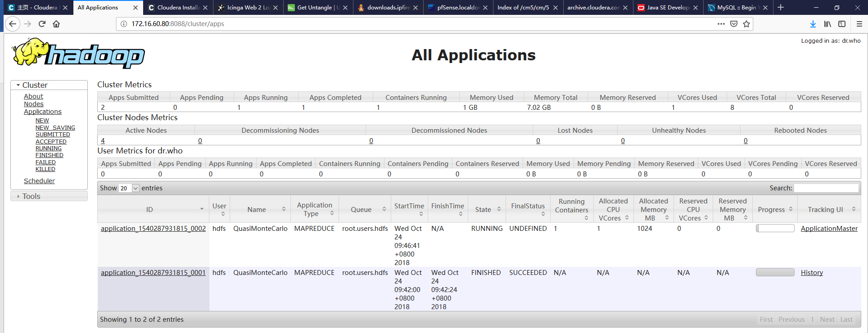Viewport: 868px width, 333px height.
Task: Reload the current page
Action: [x=42, y=24]
